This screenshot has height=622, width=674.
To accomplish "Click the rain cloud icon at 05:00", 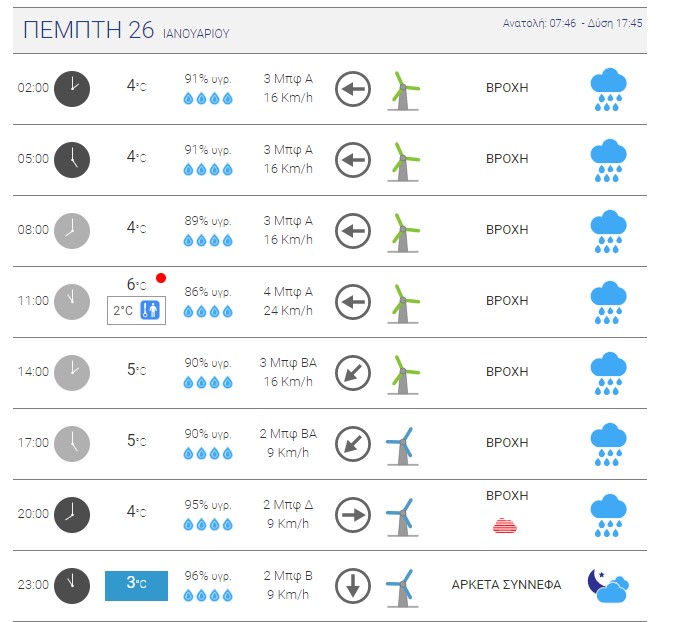I will (608, 160).
